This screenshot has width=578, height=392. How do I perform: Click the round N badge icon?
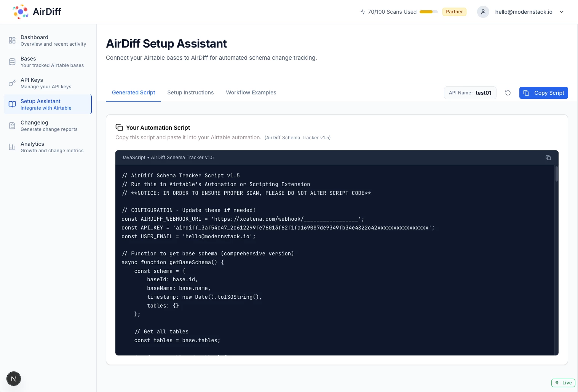click(x=14, y=379)
